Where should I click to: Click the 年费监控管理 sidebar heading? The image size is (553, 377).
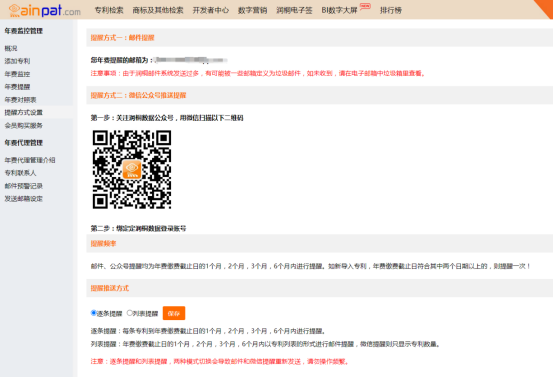click(x=24, y=31)
